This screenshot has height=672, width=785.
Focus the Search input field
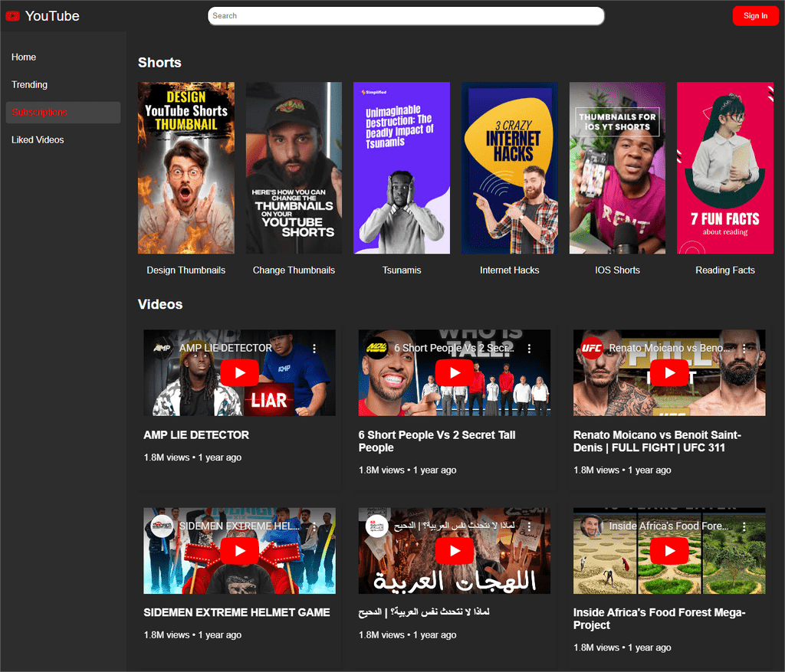(x=406, y=16)
